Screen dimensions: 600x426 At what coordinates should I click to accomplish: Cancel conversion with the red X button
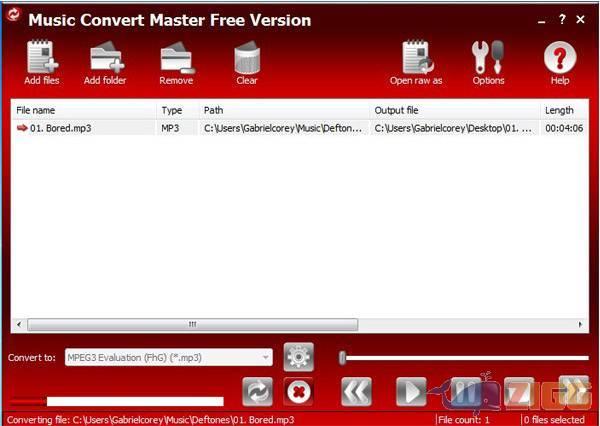(298, 391)
